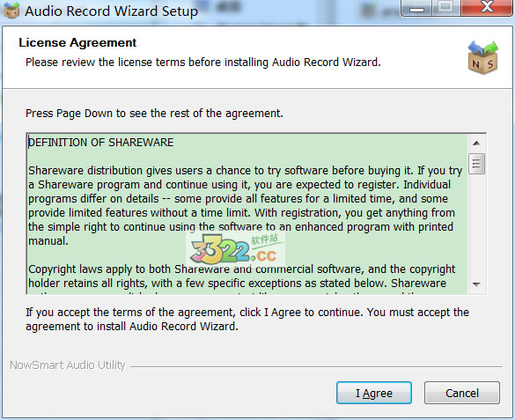515x420 pixels.
Task: Click the paragraph starting 'Shareware distribution gives'
Action: click(246, 205)
